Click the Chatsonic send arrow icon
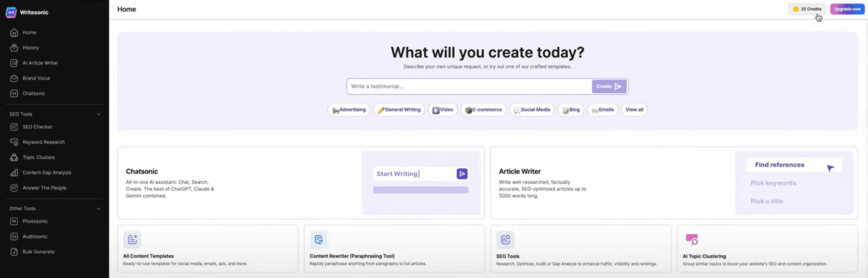The height and width of the screenshot is (278, 868). coord(462,174)
